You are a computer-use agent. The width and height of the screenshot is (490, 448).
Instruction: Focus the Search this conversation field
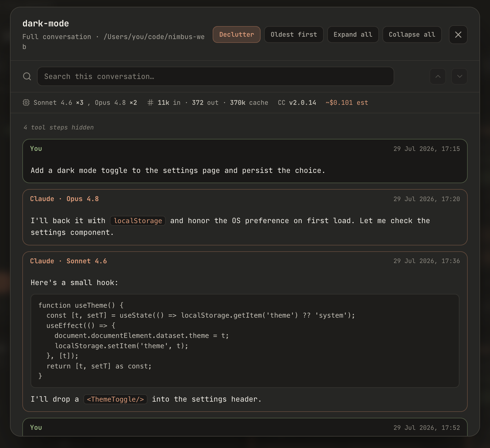[215, 76]
